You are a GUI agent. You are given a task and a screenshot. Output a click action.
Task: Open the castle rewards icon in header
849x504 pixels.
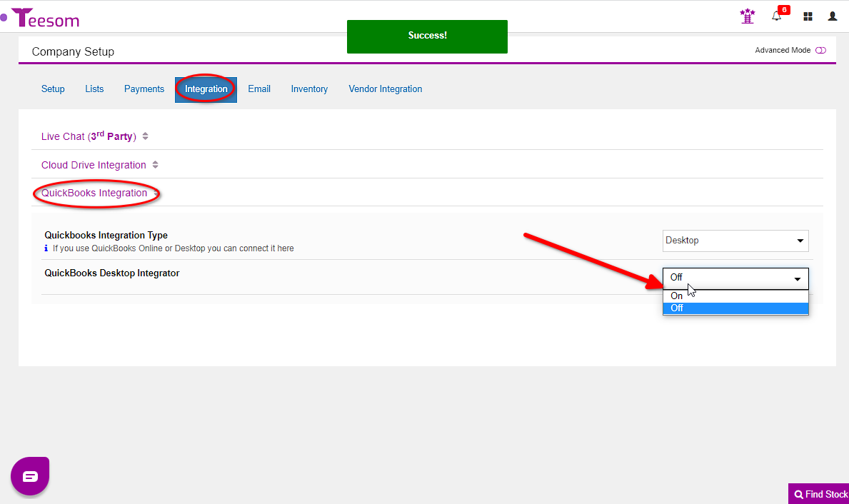click(747, 16)
